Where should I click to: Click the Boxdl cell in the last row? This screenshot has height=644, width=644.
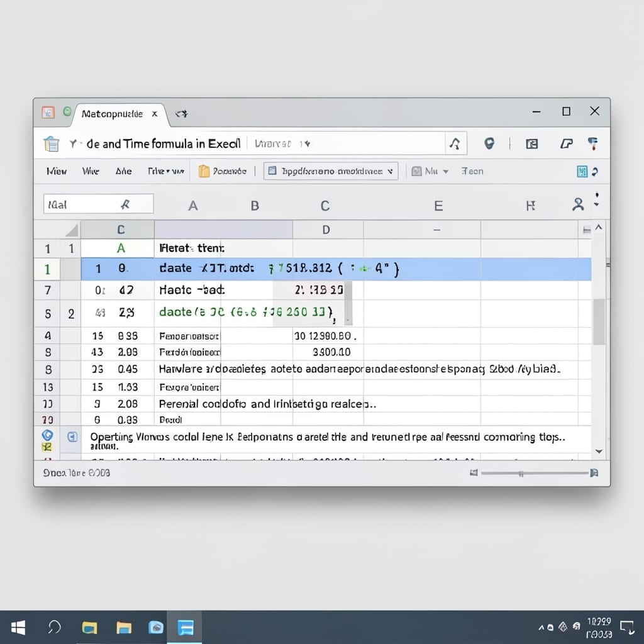click(x=170, y=419)
